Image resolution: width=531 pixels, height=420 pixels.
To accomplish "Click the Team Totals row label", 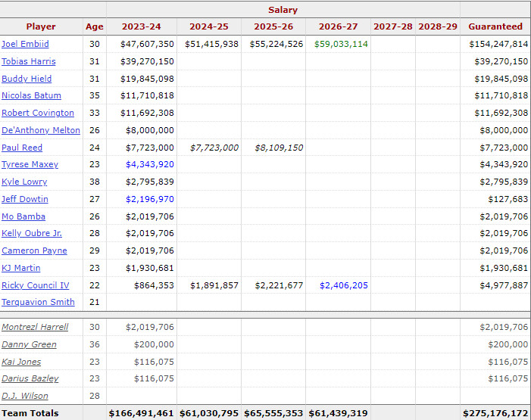I will click(30, 413).
